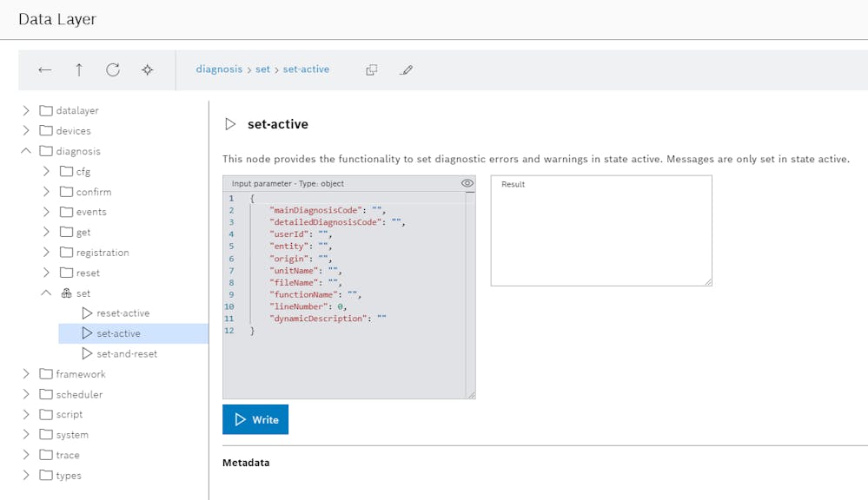Image resolution: width=868 pixels, height=500 pixels.
Task: Click the types folder icon
Action: 46,475
